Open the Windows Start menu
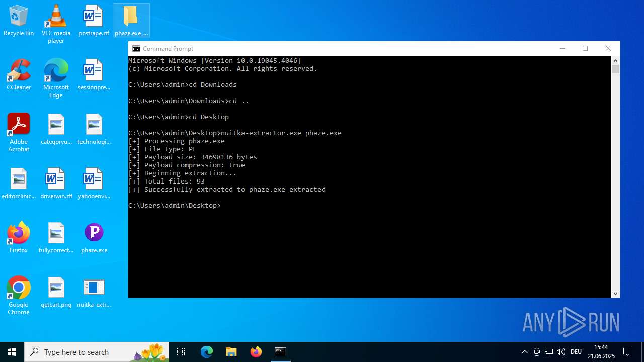Image resolution: width=644 pixels, height=362 pixels. [12, 352]
